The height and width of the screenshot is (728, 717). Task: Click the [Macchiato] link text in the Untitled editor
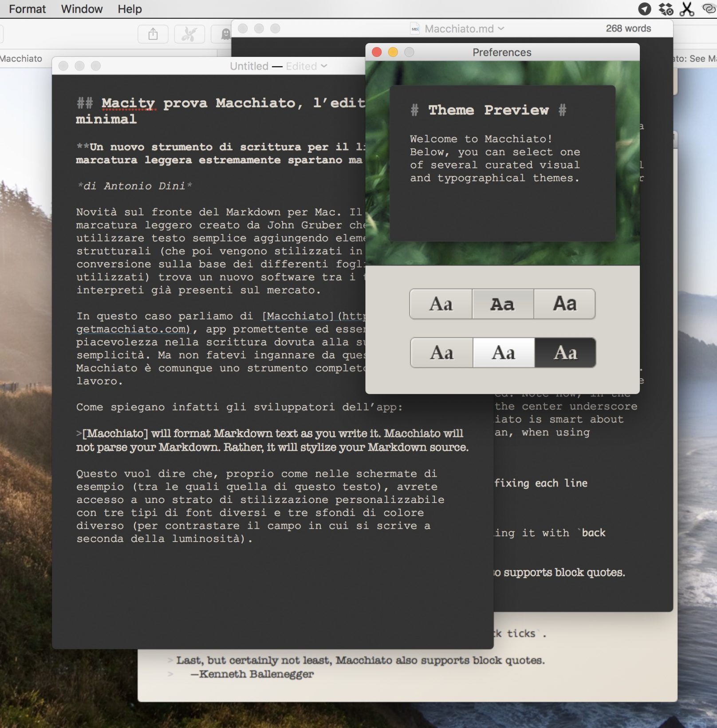(298, 316)
